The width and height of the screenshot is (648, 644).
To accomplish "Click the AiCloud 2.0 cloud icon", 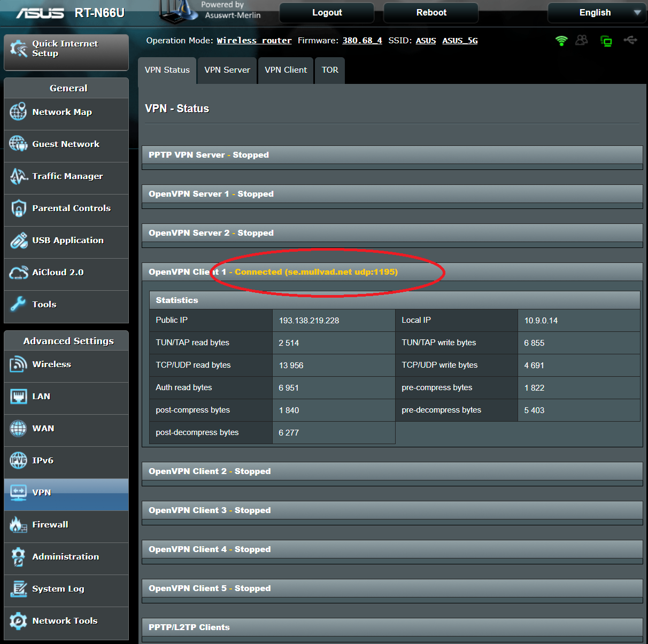I will coord(18,273).
